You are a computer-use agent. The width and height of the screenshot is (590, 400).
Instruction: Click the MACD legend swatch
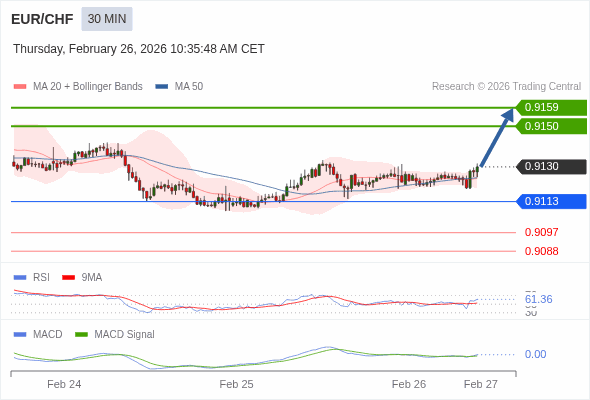[20, 335]
